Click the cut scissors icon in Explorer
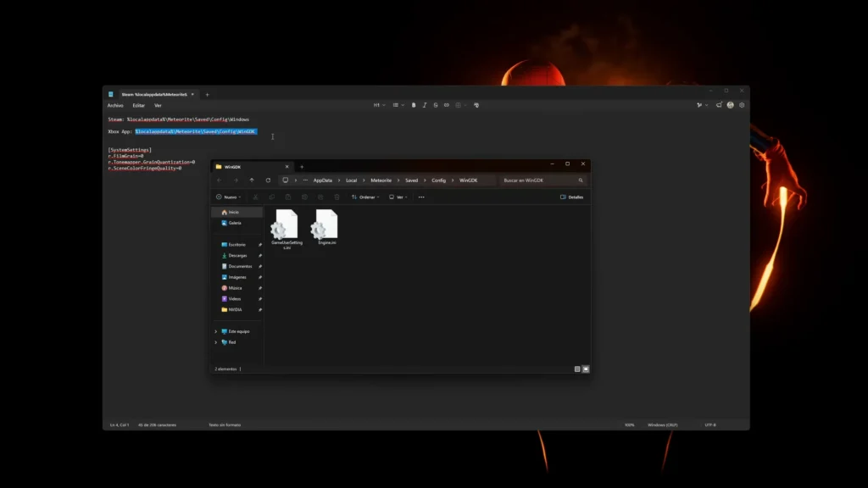The height and width of the screenshot is (488, 868). pos(255,197)
